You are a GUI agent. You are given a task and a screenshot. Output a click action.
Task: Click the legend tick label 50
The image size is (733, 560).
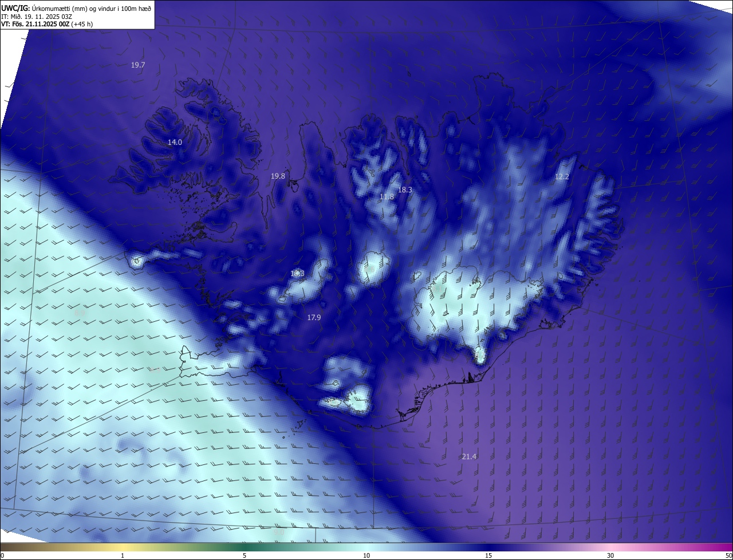[728, 555]
